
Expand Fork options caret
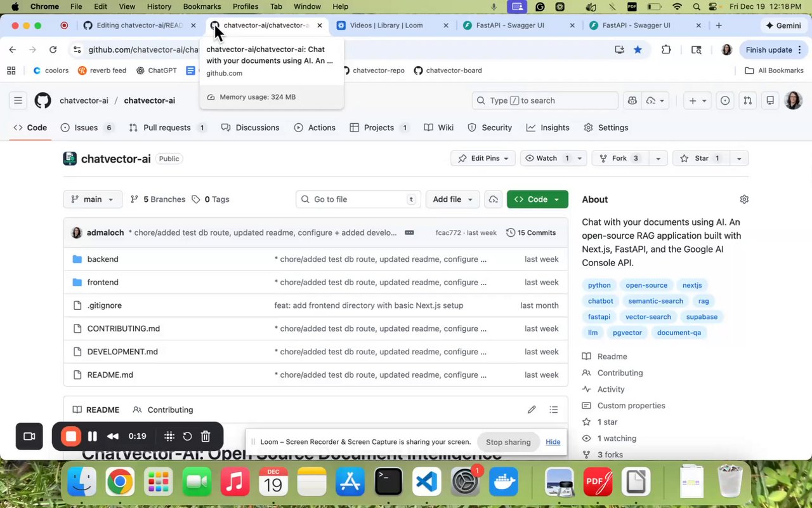pos(658,158)
